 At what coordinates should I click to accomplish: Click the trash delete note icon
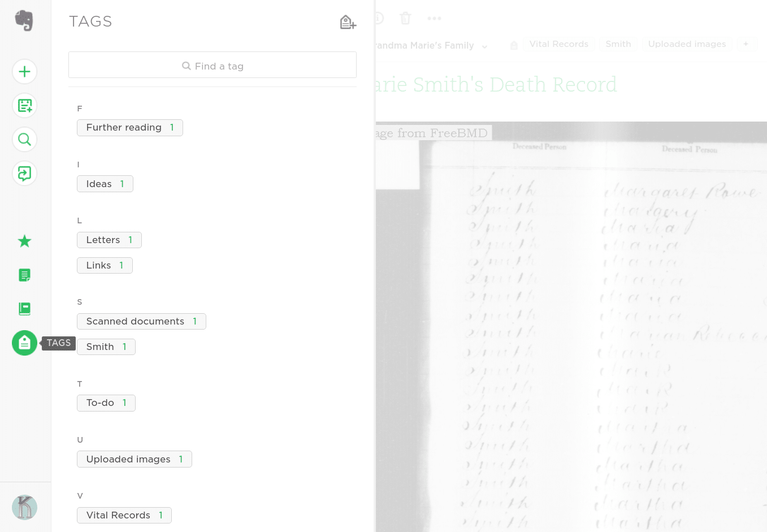tap(405, 18)
